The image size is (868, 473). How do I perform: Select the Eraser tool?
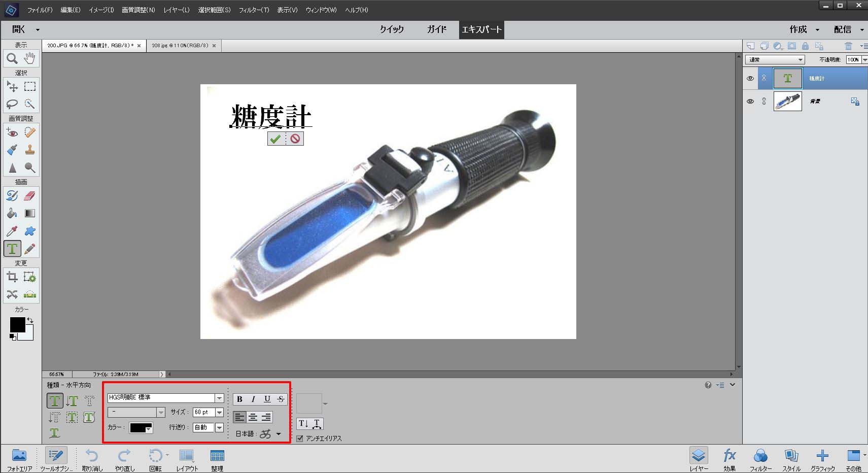click(x=30, y=196)
